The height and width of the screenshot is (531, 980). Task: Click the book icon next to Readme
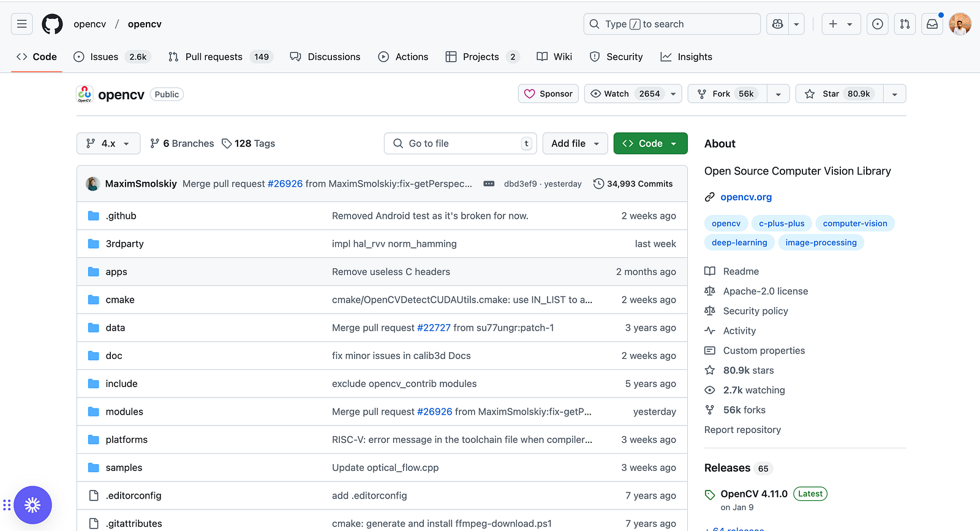point(710,271)
